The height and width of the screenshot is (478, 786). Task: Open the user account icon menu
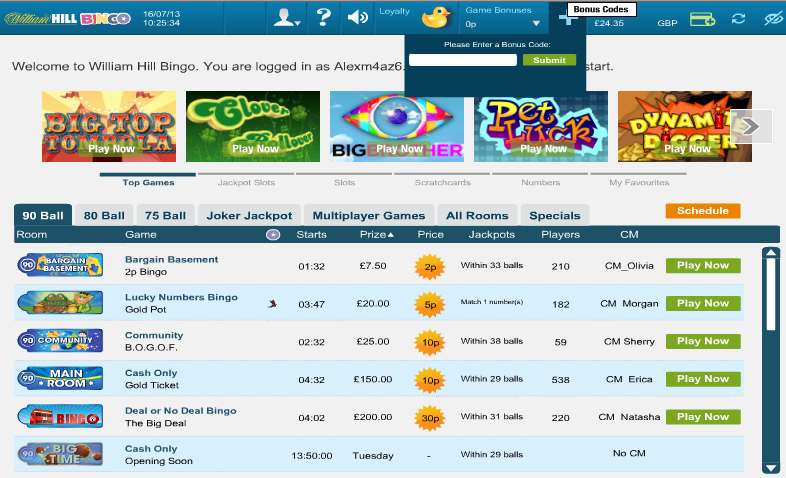286,18
